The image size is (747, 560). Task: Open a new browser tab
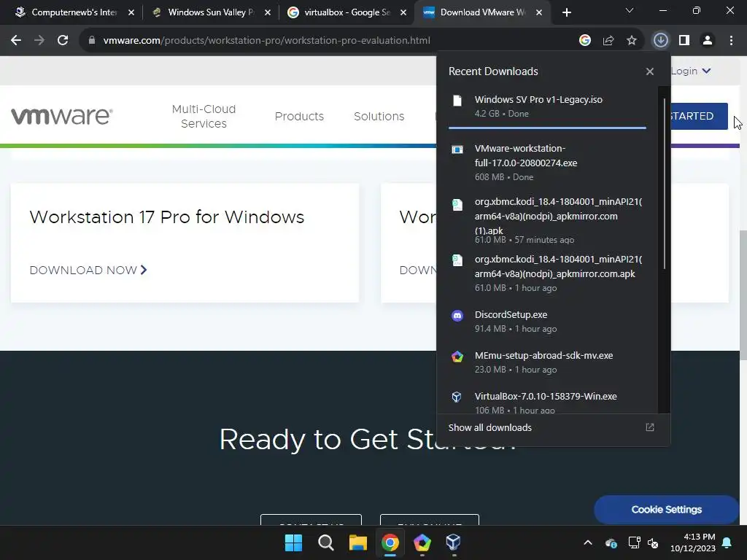(566, 13)
